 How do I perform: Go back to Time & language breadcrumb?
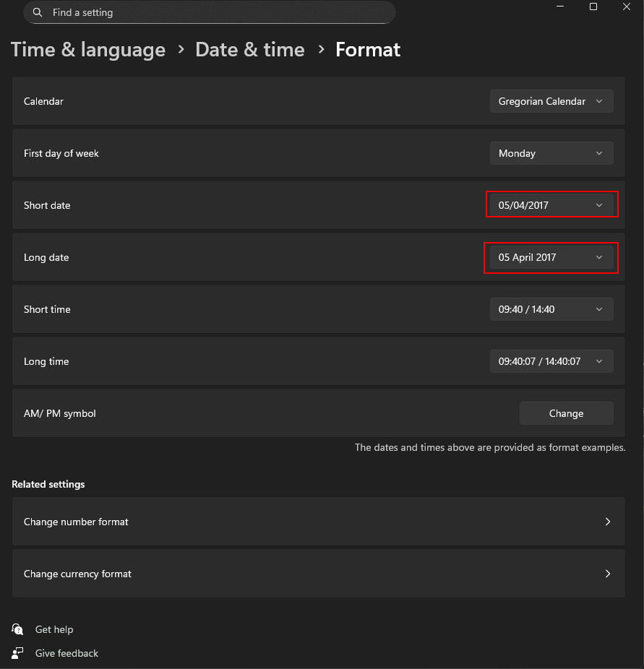point(88,50)
